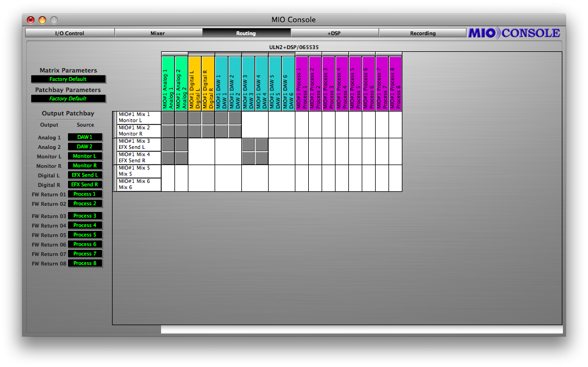Open source menu for Monitor R output
The width and height of the screenshot is (588, 367).
[x=85, y=166]
